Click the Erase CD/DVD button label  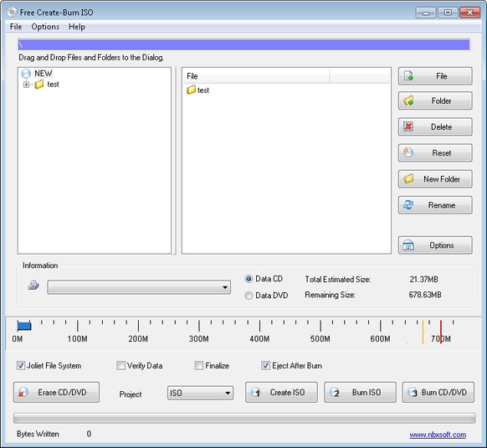(62, 393)
